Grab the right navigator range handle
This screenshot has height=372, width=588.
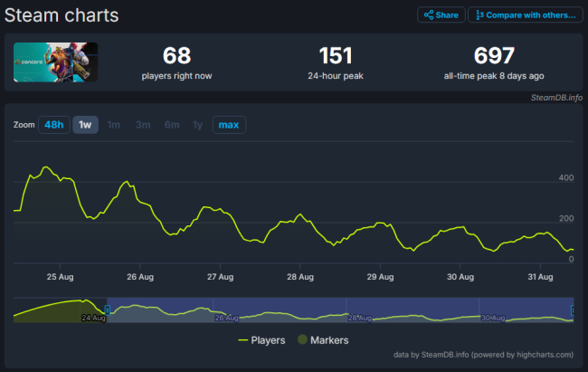[573, 310]
